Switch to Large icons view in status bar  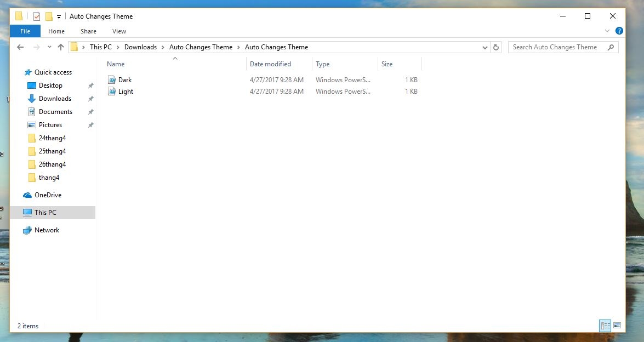[617, 326]
